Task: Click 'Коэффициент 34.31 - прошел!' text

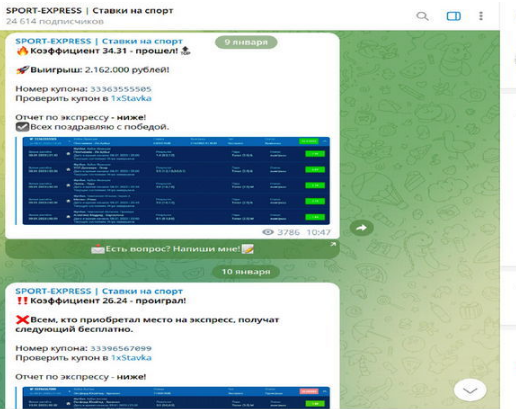Action: coord(104,51)
